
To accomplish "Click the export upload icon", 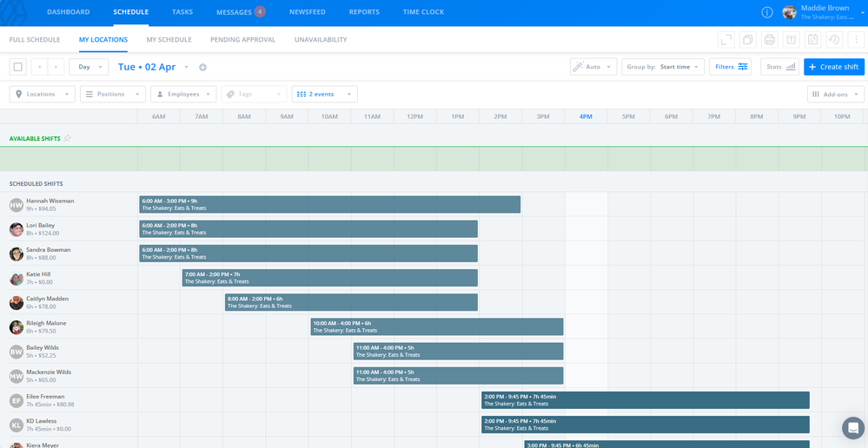I will click(791, 40).
